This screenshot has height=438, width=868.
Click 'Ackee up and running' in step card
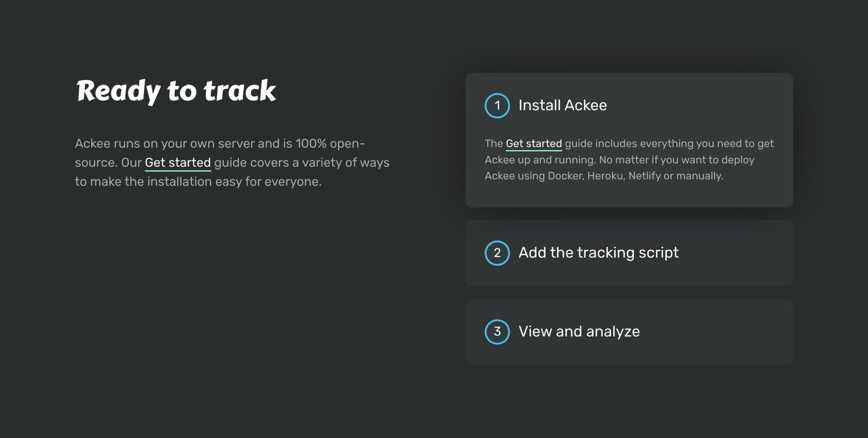coord(540,160)
